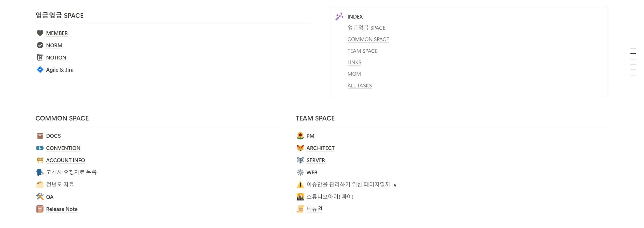Screen dimensions: 644x228
Task: Go to ACCOUNT INFO page
Action: point(65,160)
